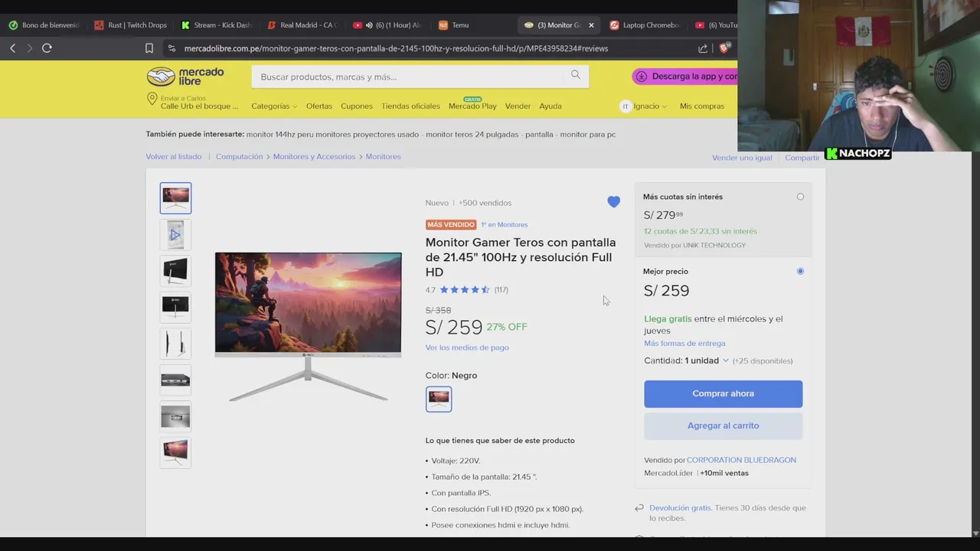Open Cupones in the navigation
This screenshot has width=980, height=551.
[357, 106]
